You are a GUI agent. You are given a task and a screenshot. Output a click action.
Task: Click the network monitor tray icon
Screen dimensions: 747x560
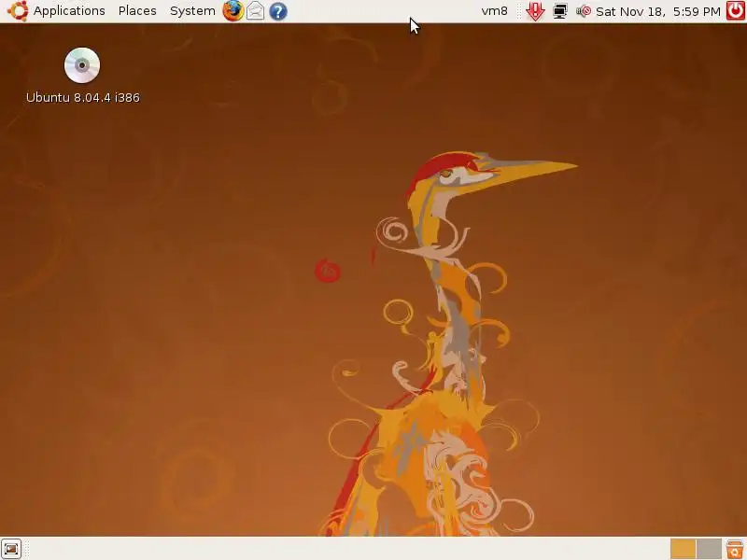click(560, 11)
